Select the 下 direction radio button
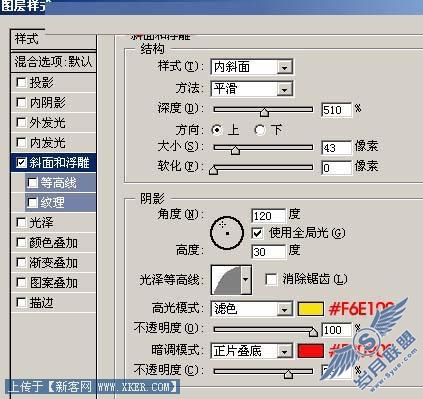This screenshot has width=423, height=399. pyautogui.click(x=260, y=130)
